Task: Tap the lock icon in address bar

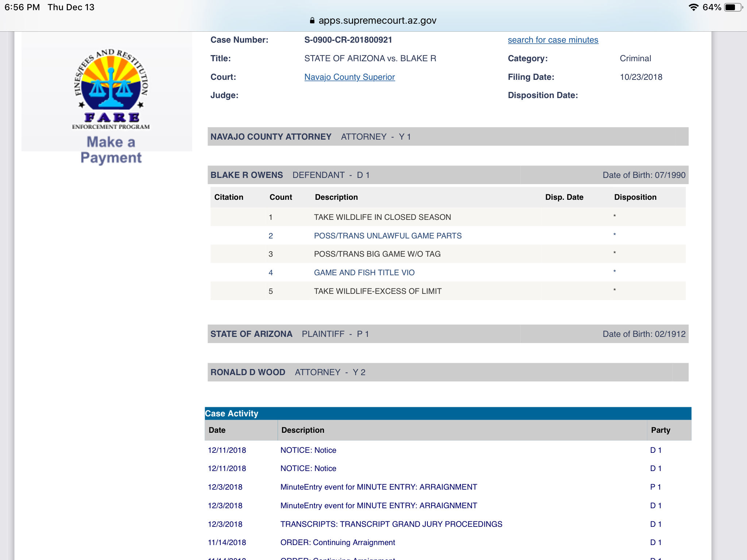Action: tap(312, 20)
